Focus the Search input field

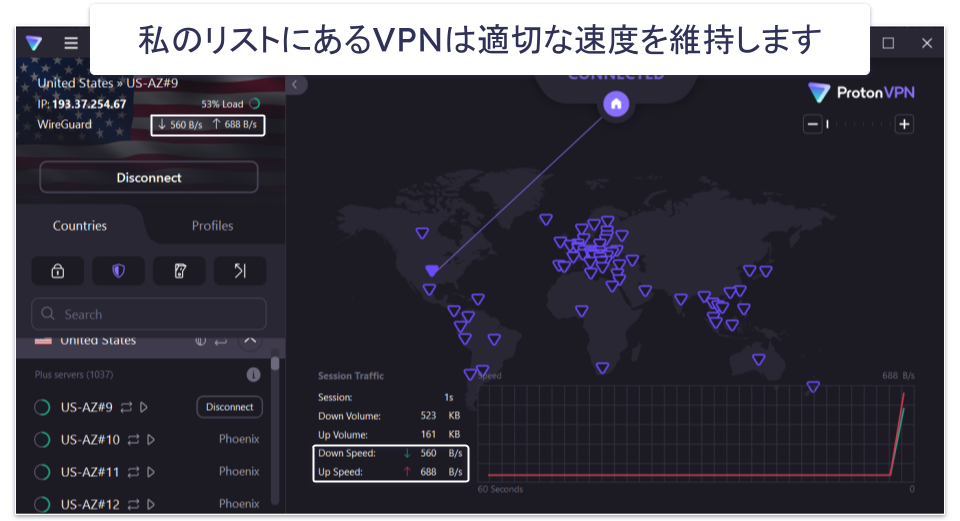(149, 314)
